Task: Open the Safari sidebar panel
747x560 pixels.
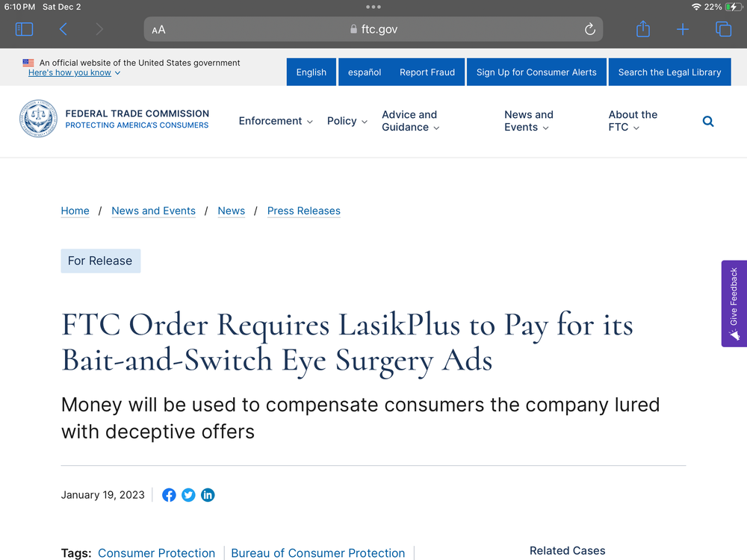Action: 25,30
